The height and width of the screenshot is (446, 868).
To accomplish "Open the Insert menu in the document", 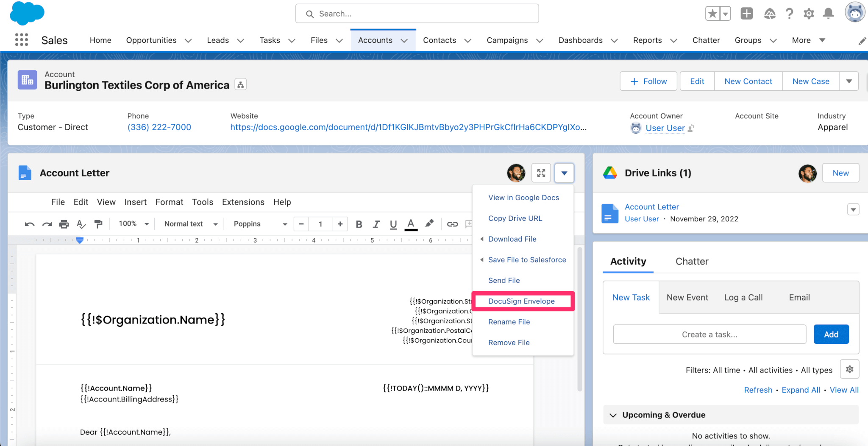I will coord(135,202).
